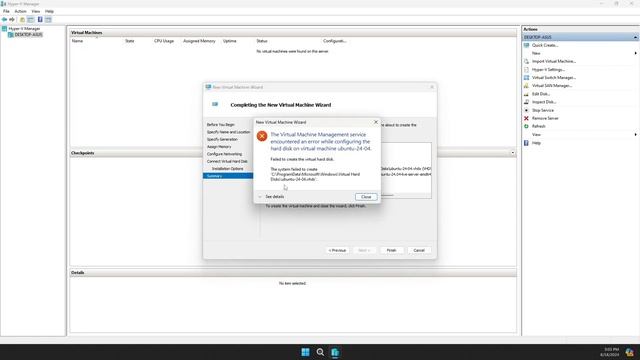Open the Windows Start menu
Viewport: 640px width, 360px height.
click(x=305, y=352)
